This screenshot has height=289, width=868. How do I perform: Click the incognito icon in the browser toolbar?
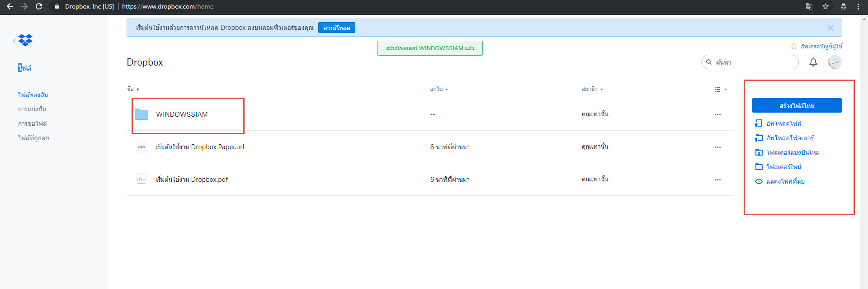[844, 6]
